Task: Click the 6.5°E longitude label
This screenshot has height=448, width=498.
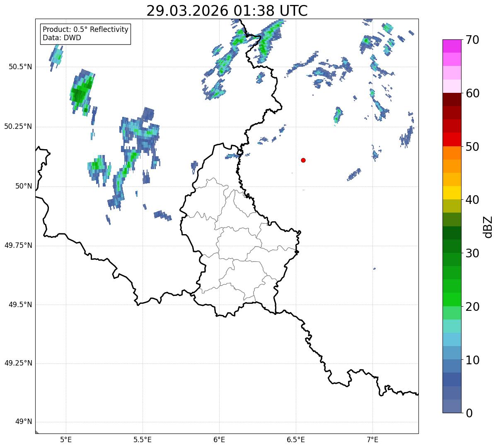Action: [x=296, y=440]
